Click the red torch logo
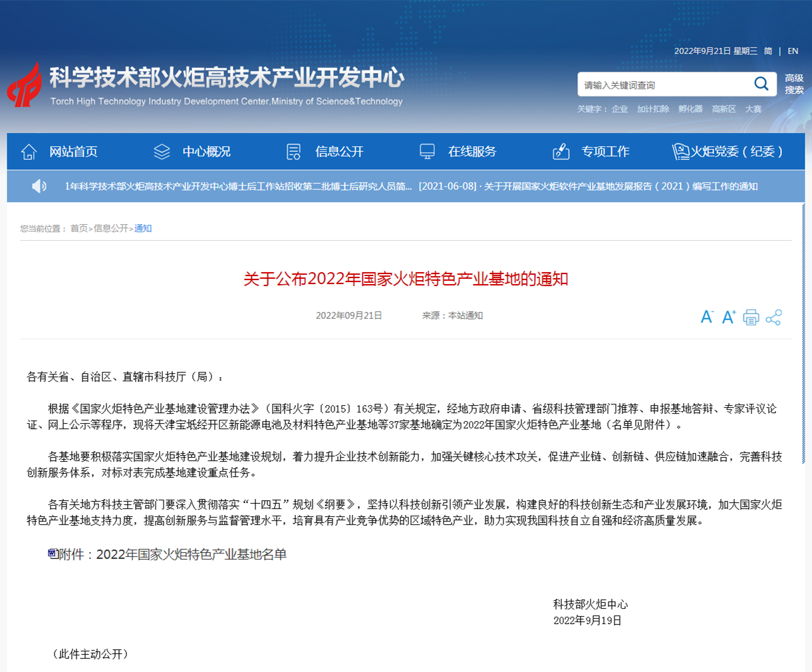This screenshot has height=672, width=812. 24,84
